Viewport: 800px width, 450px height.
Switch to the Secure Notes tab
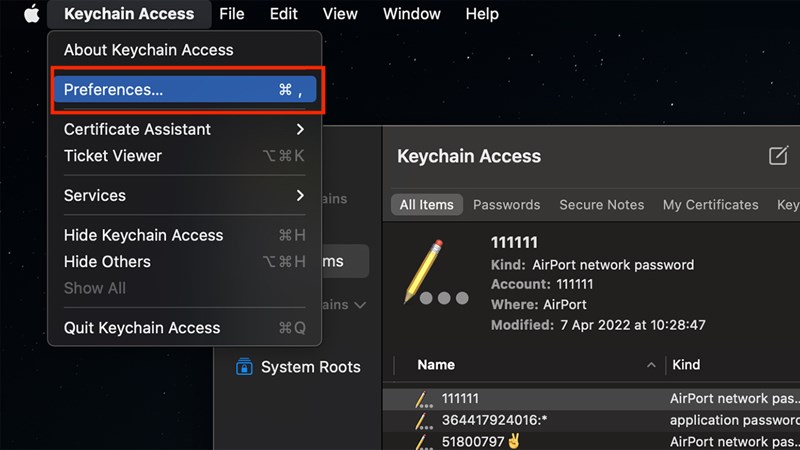coord(602,205)
